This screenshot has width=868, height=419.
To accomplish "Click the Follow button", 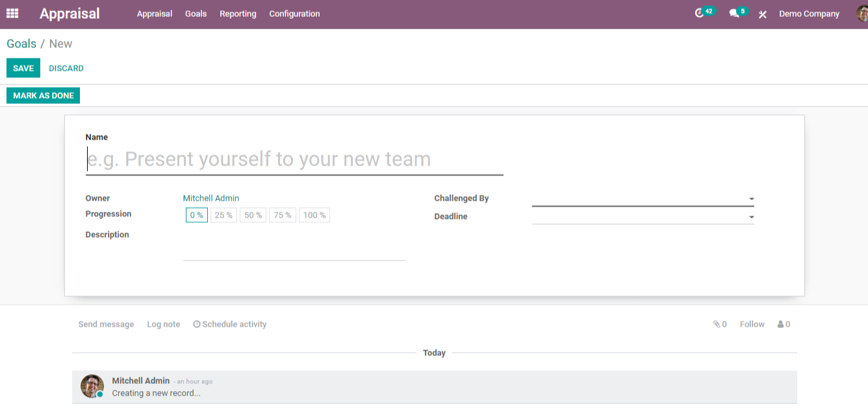I will (x=752, y=324).
